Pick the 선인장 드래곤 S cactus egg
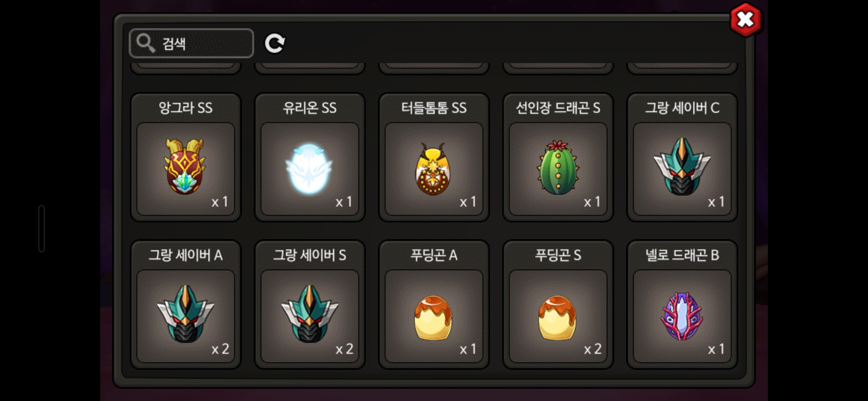 [x=558, y=157]
